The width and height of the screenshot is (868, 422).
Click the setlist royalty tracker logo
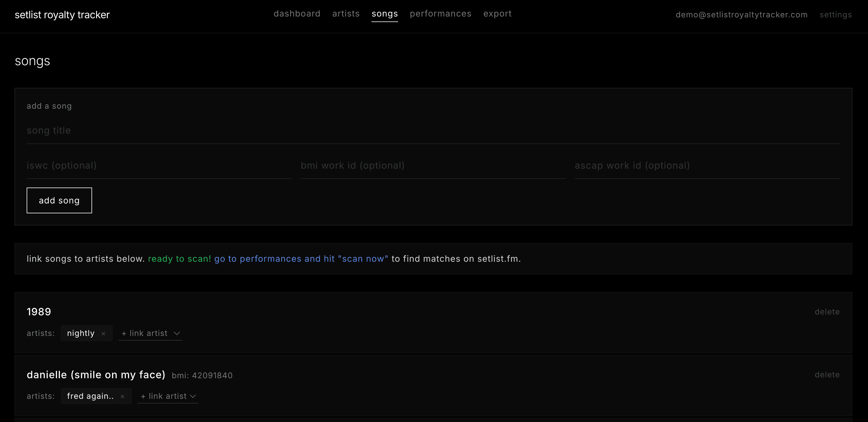[62, 14]
